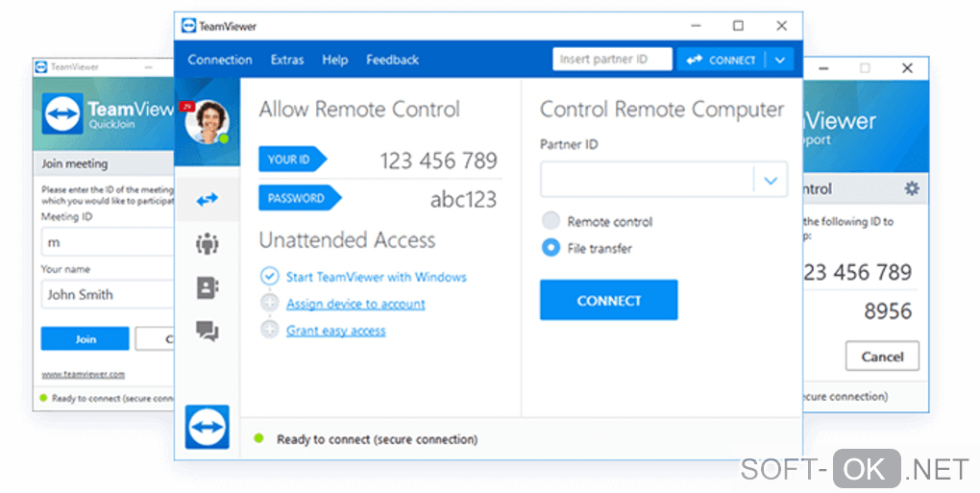980x493 pixels.
Task: Expand the top bar CONNECT dropdown chevron
Action: click(779, 60)
